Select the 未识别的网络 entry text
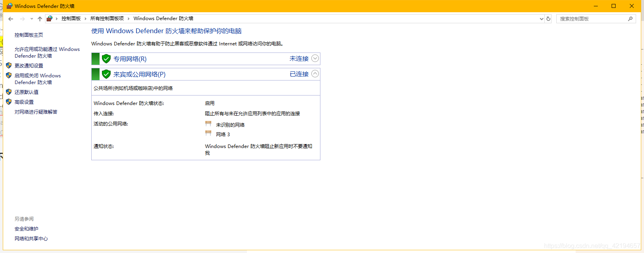This screenshot has width=644, height=253. coord(230,125)
